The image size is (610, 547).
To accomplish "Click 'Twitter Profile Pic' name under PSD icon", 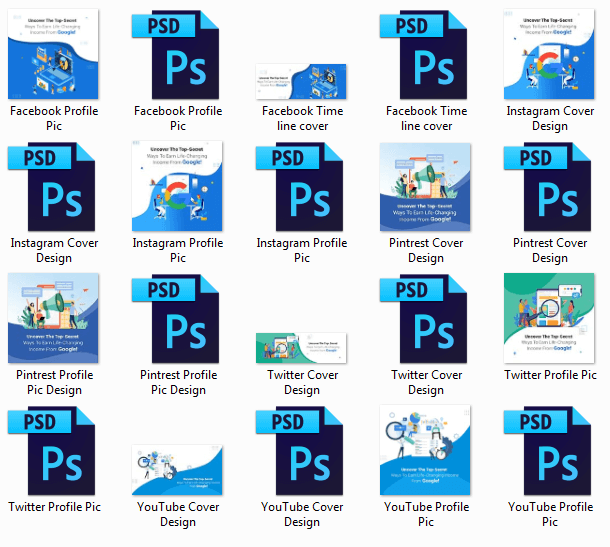I will click(54, 507).
